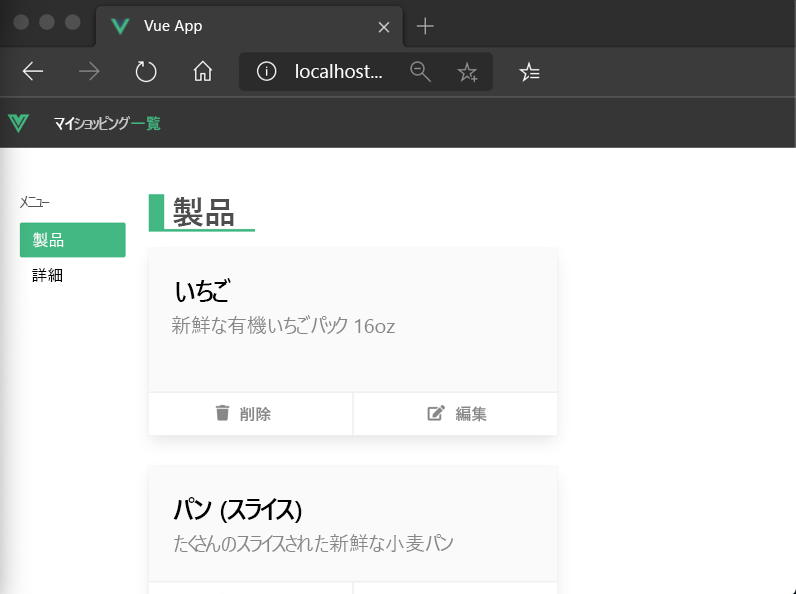Image resolution: width=796 pixels, height=594 pixels.
Task: Select 製品 in the side menu
Action: pyautogui.click(x=73, y=240)
